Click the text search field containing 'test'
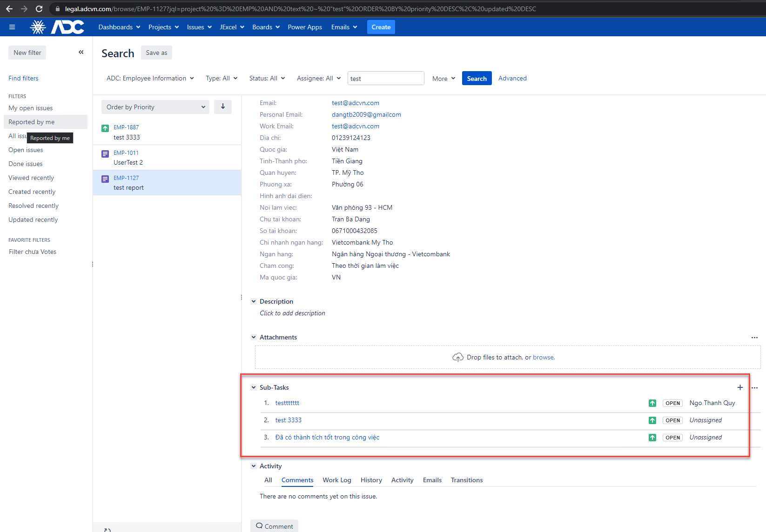 (x=385, y=78)
